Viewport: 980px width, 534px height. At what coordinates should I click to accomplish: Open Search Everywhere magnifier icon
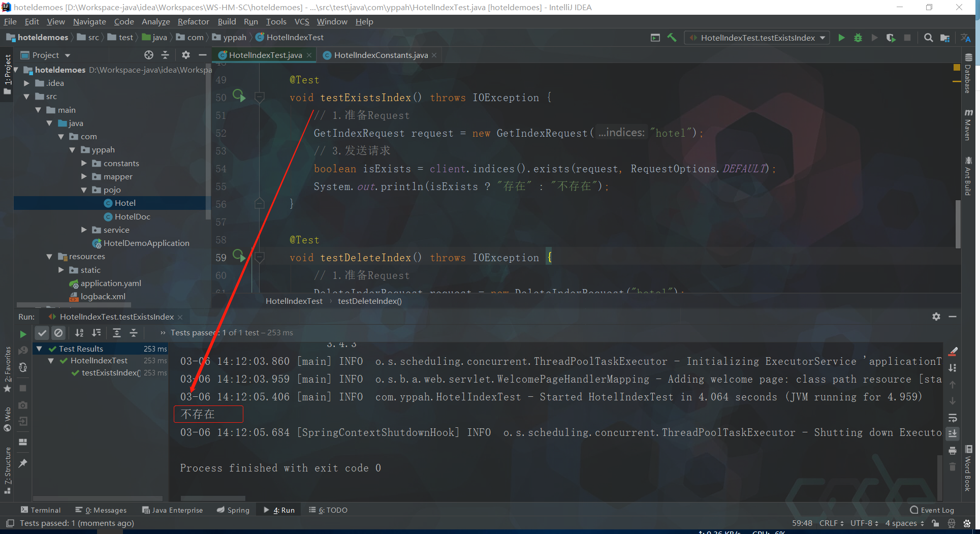[928, 38]
